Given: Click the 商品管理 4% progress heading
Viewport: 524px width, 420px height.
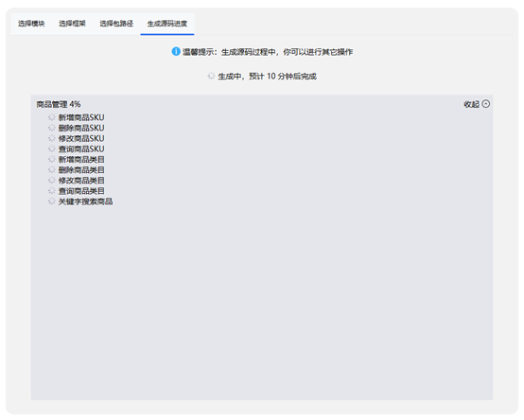Looking at the screenshot, I should click(59, 104).
